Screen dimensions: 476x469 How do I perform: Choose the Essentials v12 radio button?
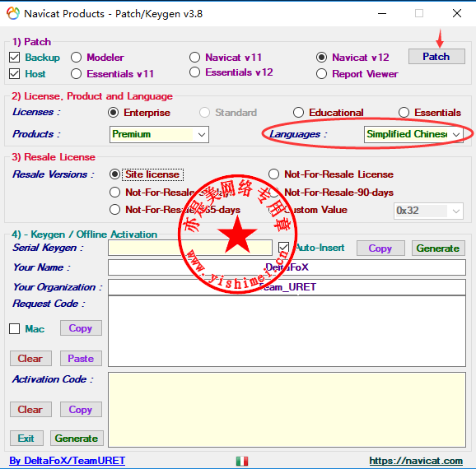click(194, 72)
